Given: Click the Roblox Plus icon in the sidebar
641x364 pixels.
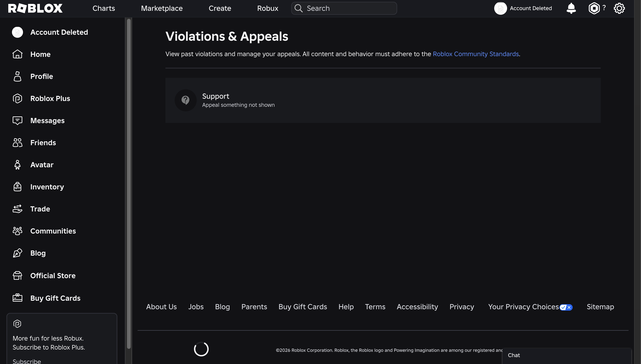Looking at the screenshot, I should pos(17,98).
